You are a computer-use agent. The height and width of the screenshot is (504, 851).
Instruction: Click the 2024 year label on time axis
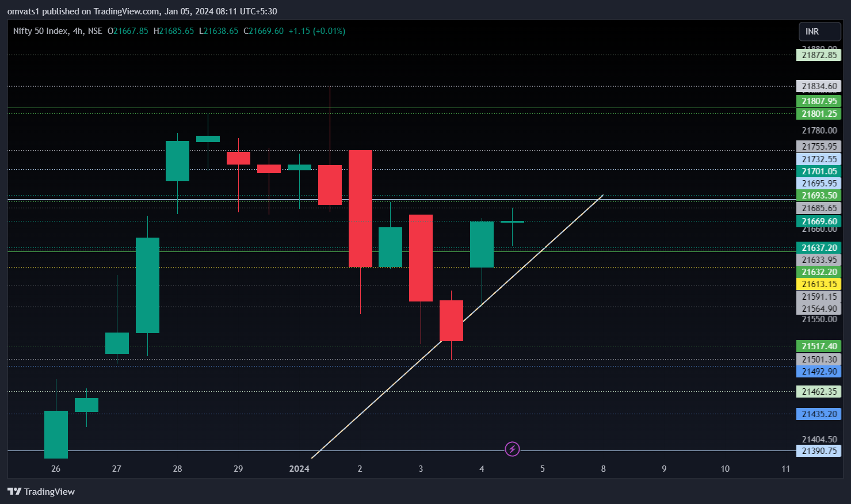pyautogui.click(x=299, y=469)
